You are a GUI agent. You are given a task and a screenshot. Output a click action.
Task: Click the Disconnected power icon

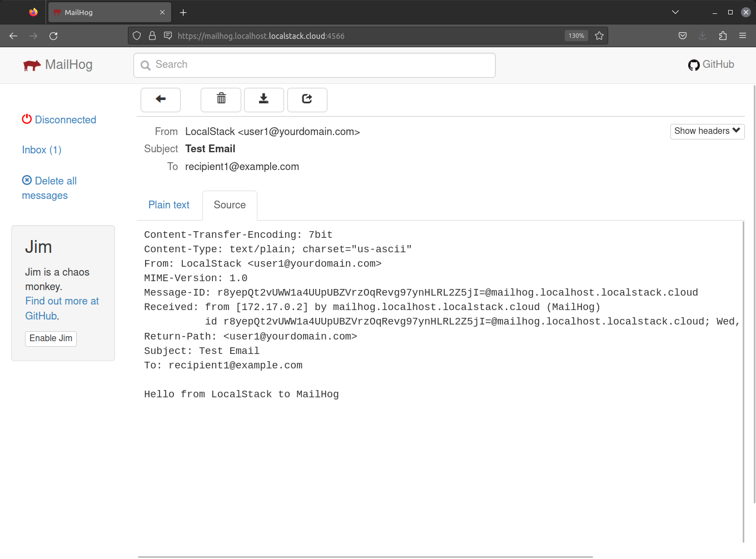[x=27, y=119]
